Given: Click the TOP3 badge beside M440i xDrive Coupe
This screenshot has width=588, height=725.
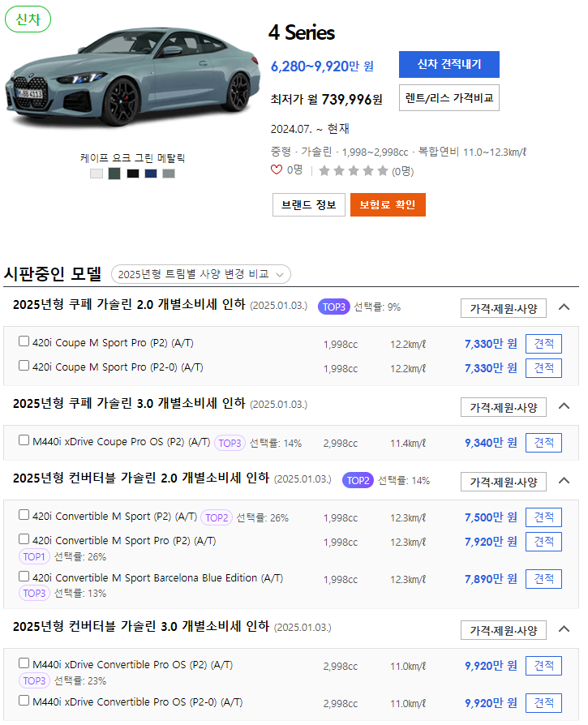Looking at the screenshot, I should click(230, 443).
